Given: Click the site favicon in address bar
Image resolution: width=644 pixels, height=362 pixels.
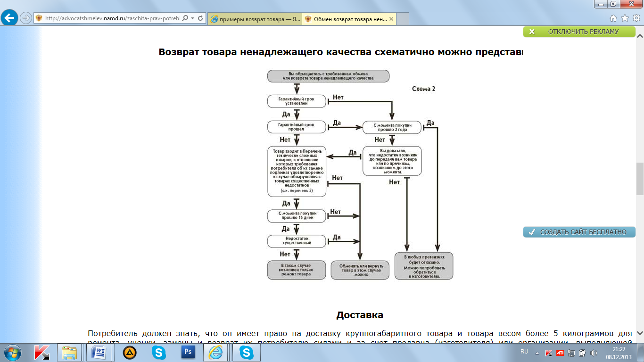Looking at the screenshot, I should (x=39, y=18).
